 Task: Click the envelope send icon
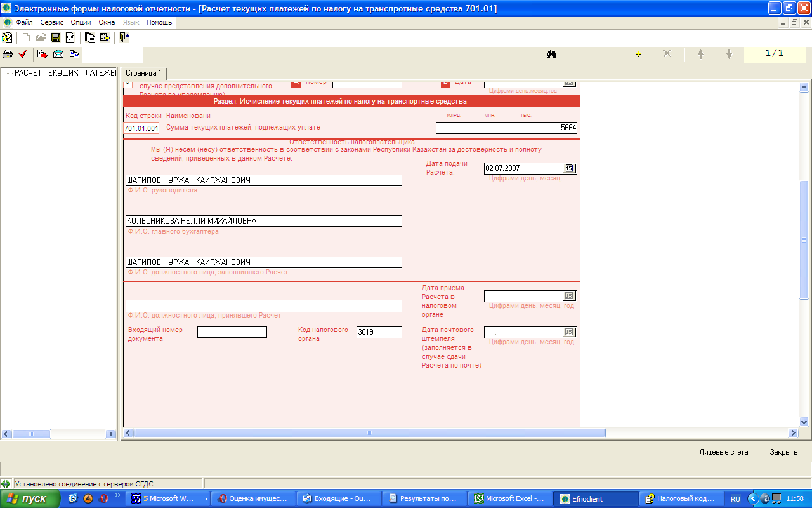(58, 54)
